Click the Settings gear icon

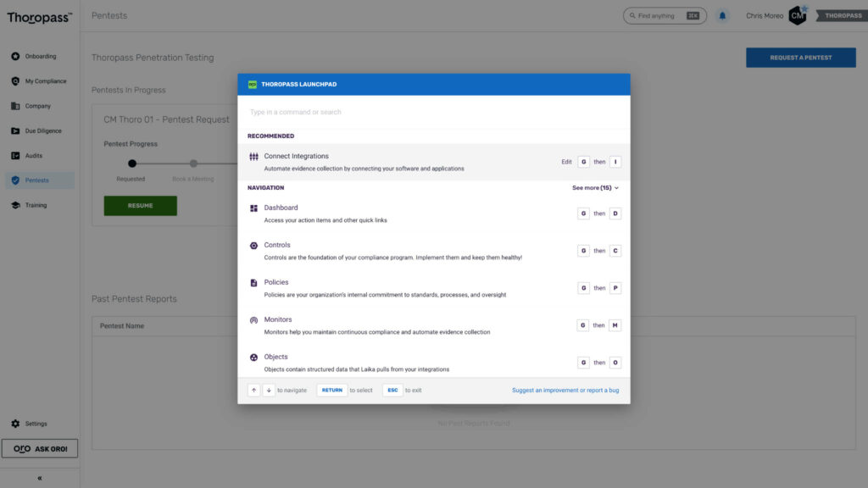tap(15, 424)
